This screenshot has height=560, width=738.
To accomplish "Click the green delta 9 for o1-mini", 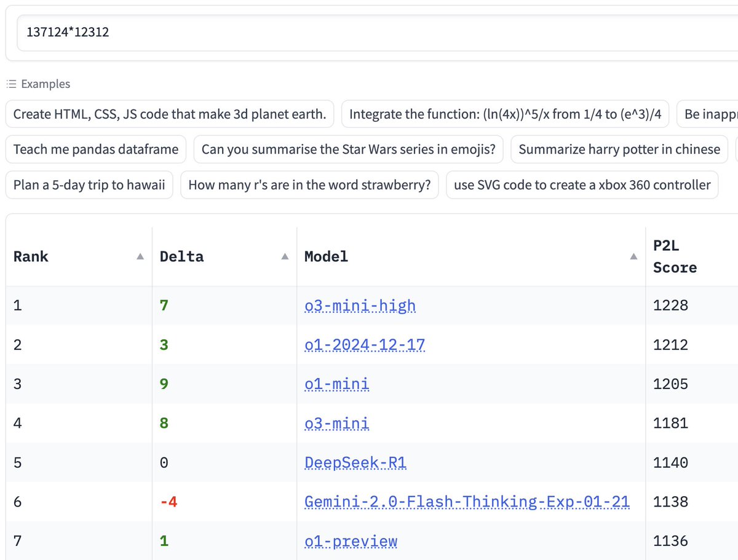I will (164, 384).
